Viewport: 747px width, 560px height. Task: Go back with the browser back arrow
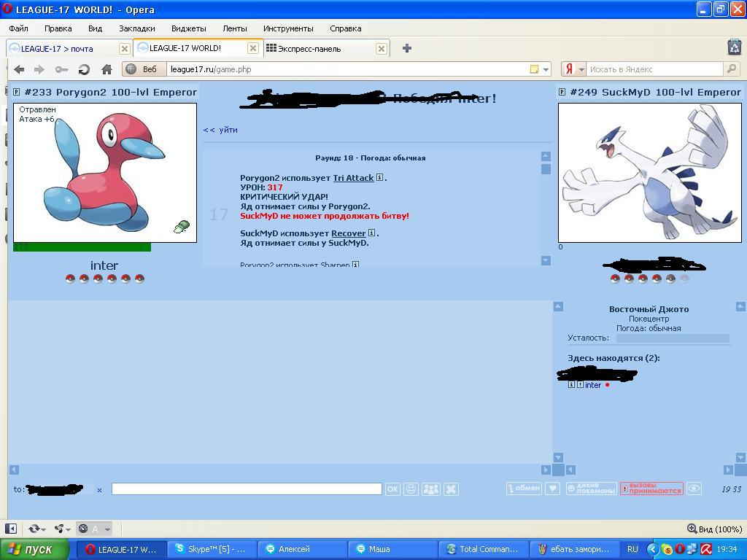pos(19,69)
